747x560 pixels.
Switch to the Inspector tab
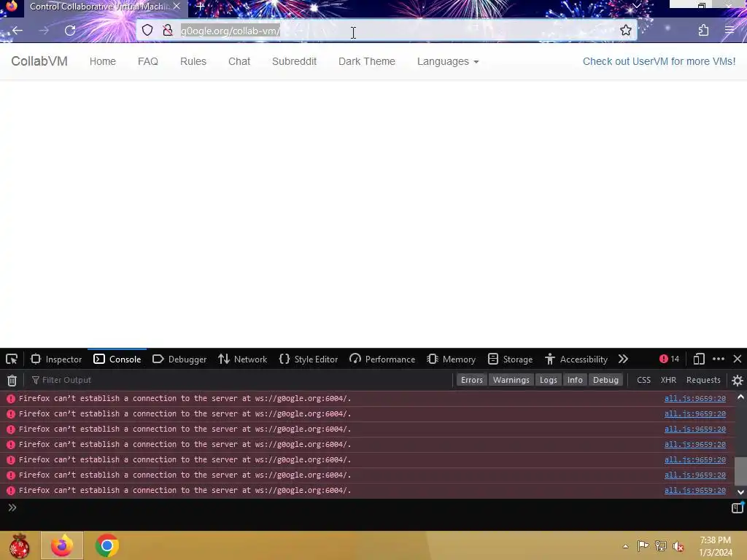point(56,359)
